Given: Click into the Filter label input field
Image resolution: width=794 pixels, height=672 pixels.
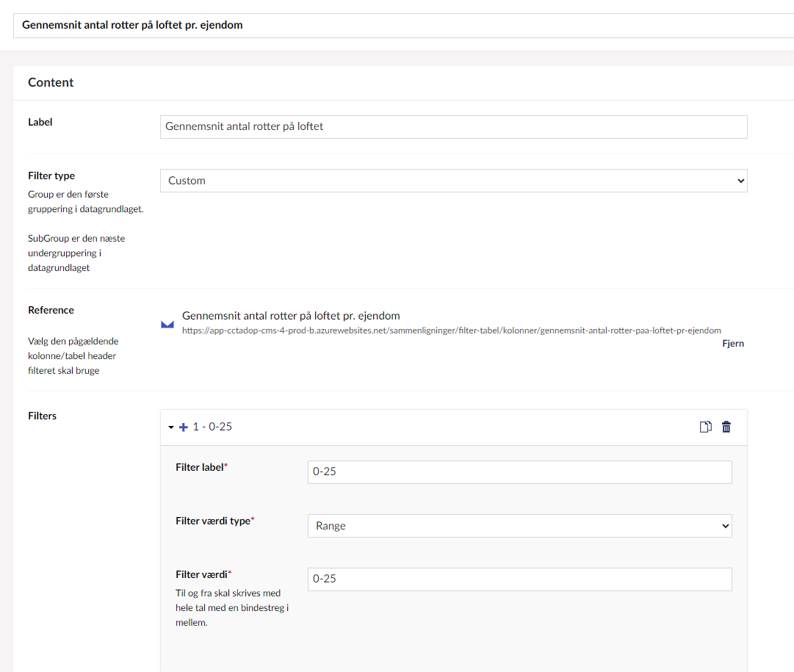Looking at the screenshot, I should click(519, 472).
